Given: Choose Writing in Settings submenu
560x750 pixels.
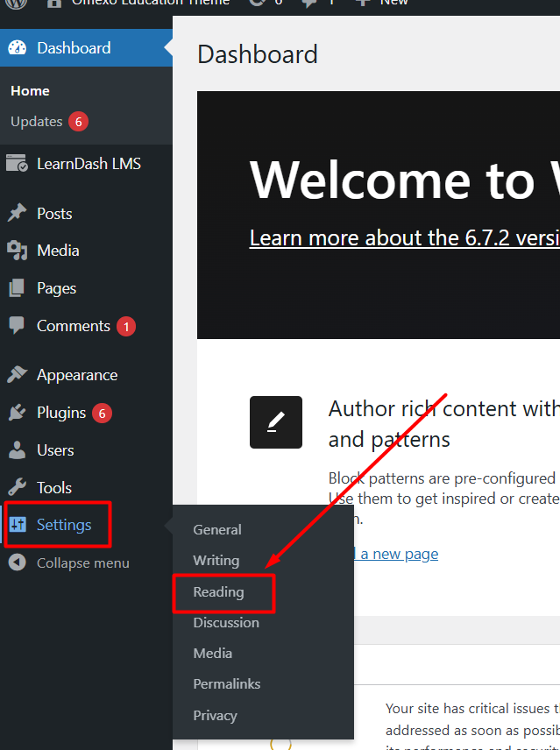Looking at the screenshot, I should point(216,560).
